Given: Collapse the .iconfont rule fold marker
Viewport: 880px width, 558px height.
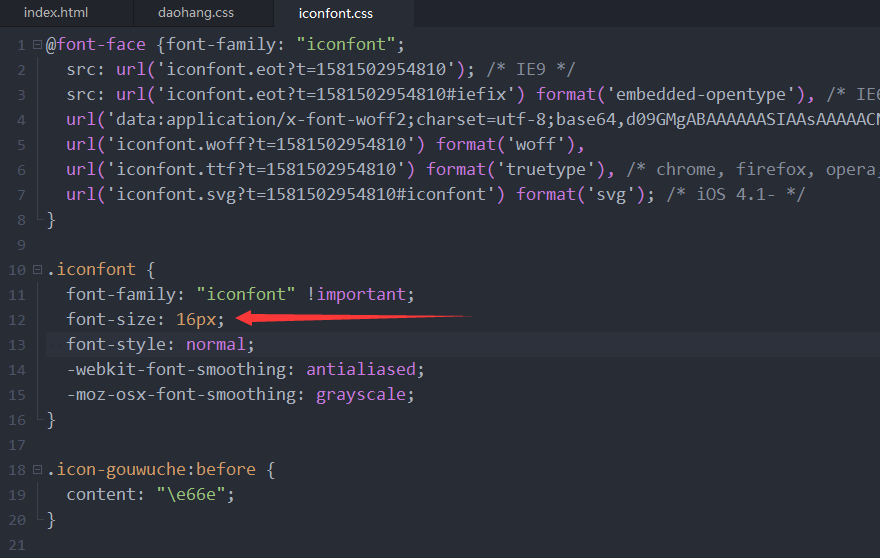Looking at the screenshot, I should [x=38, y=269].
